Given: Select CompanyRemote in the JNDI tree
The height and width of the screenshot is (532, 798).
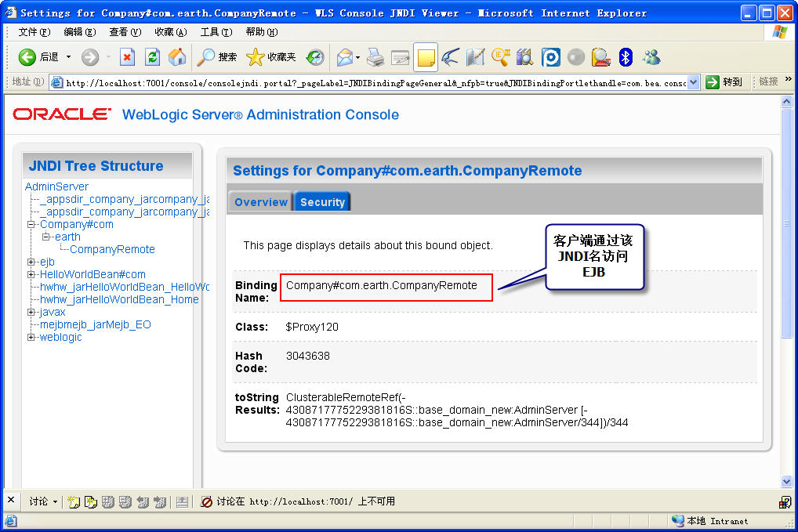Looking at the screenshot, I should pos(112,249).
